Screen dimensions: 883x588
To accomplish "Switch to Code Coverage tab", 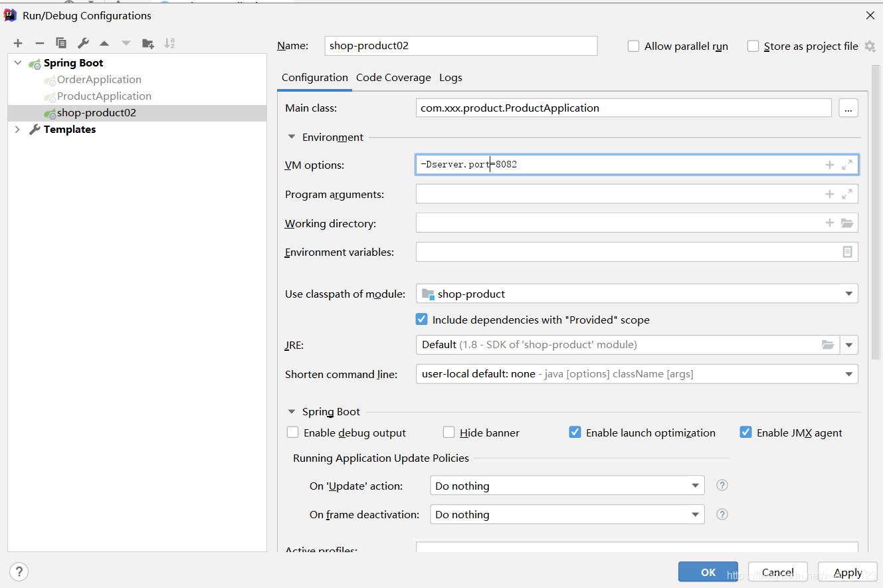I will (x=393, y=78).
